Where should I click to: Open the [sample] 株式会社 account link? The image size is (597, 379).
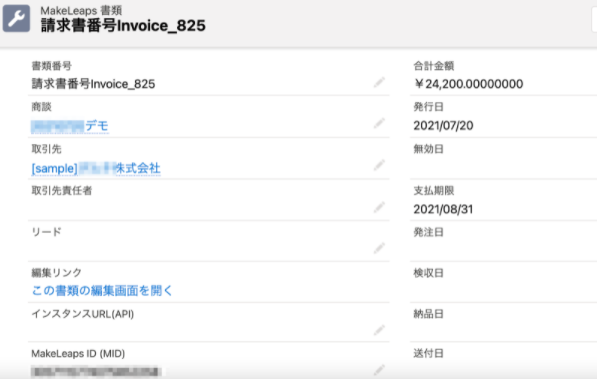click(x=96, y=168)
